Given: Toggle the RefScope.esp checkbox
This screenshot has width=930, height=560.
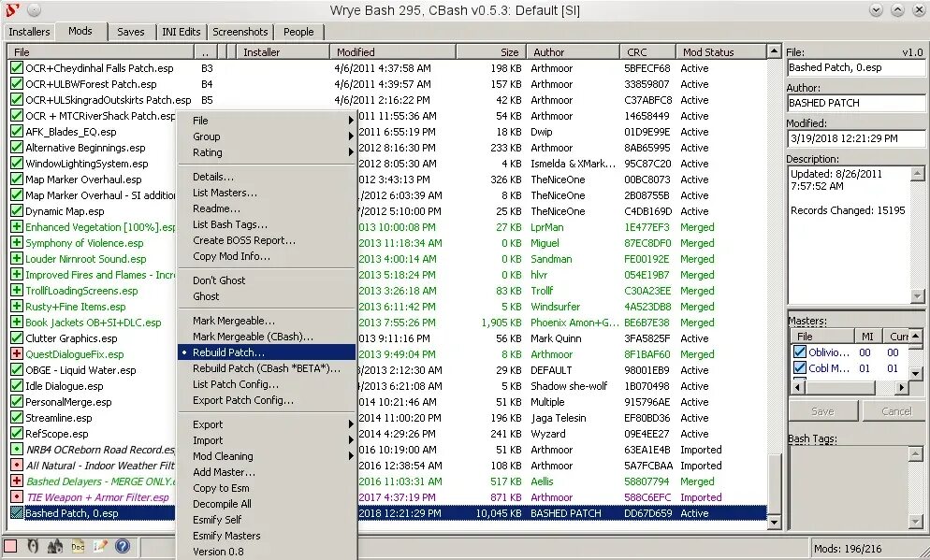Looking at the screenshot, I should pos(17,434).
